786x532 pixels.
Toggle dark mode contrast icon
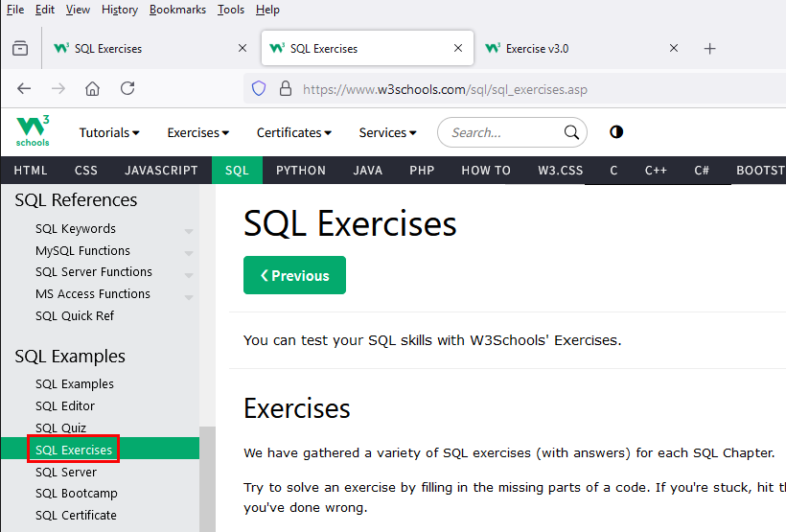[x=616, y=132]
